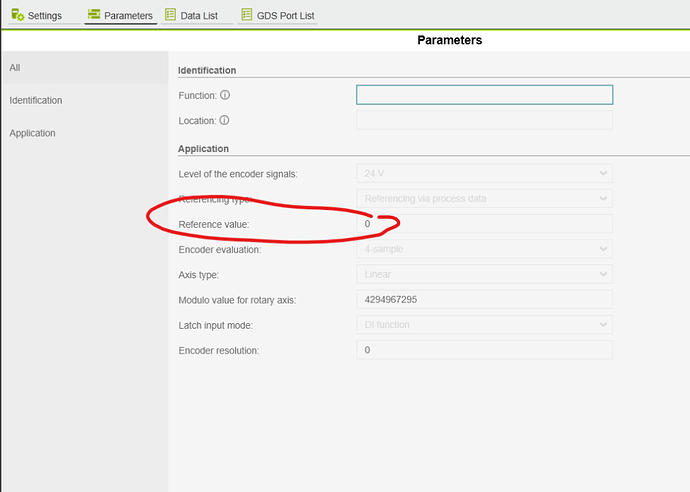Screen dimensions: 690x492
Task: Open the Settings tab
Action: point(42,16)
